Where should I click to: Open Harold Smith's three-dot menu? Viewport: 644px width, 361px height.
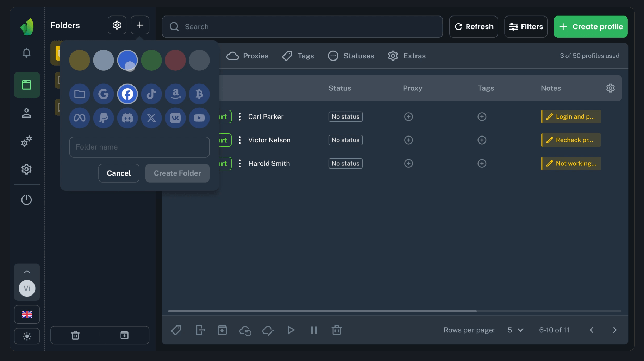click(240, 164)
